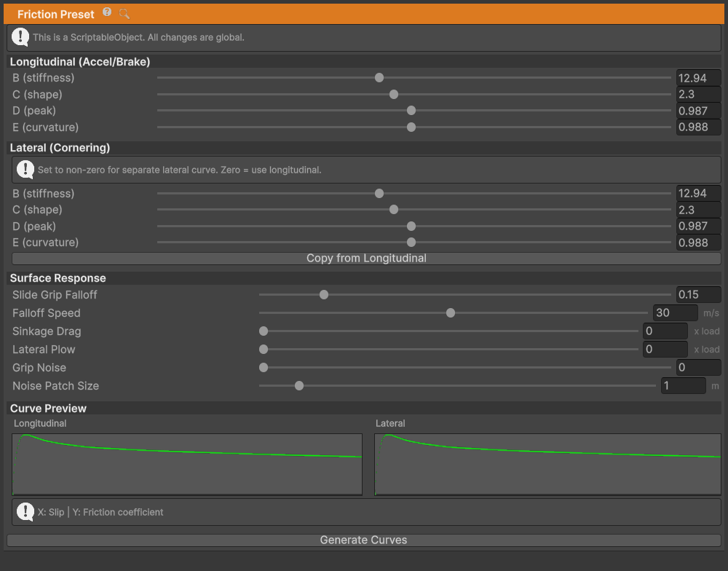Click the Longitudinal B (stiffness) slider handle
728x571 pixels.
click(379, 78)
